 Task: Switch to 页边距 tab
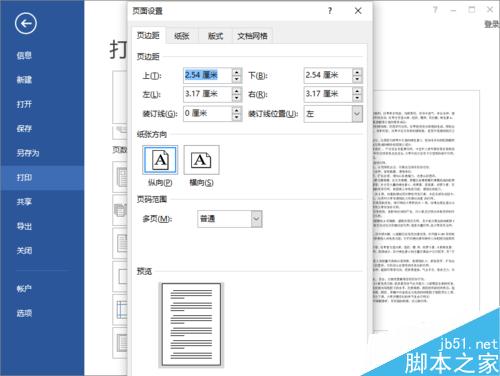tap(148, 35)
